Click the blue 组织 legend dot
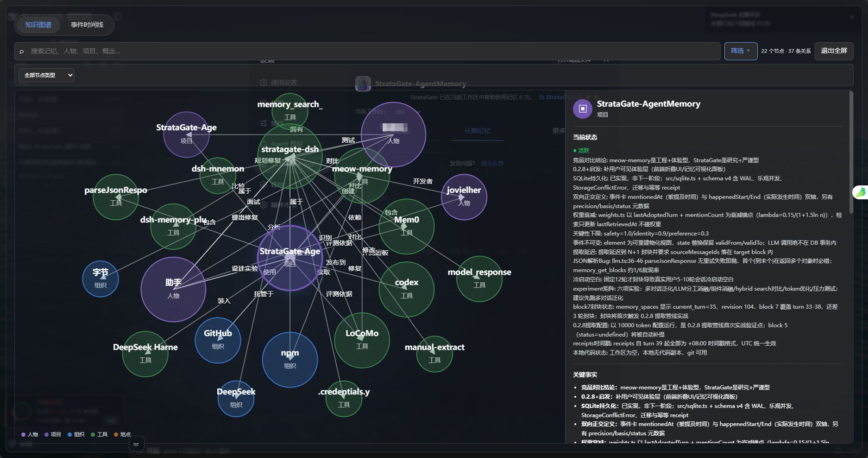 [69, 434]
